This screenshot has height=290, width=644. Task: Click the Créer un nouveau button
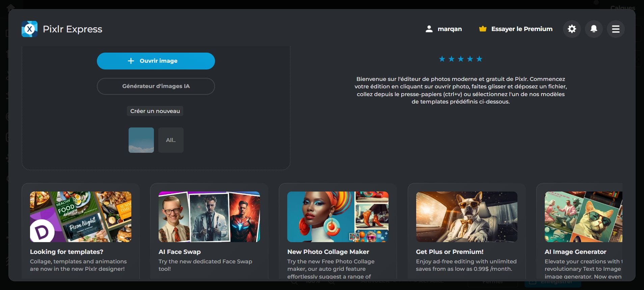155,111
